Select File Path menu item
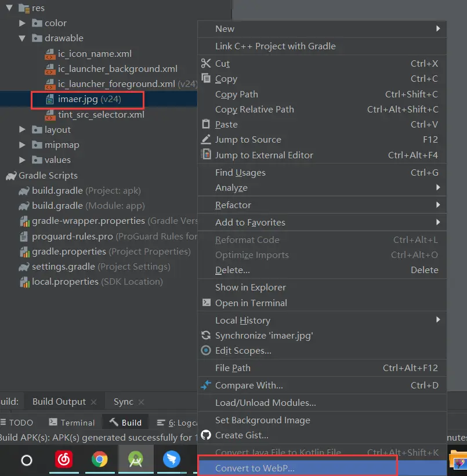 click(322, 368)
